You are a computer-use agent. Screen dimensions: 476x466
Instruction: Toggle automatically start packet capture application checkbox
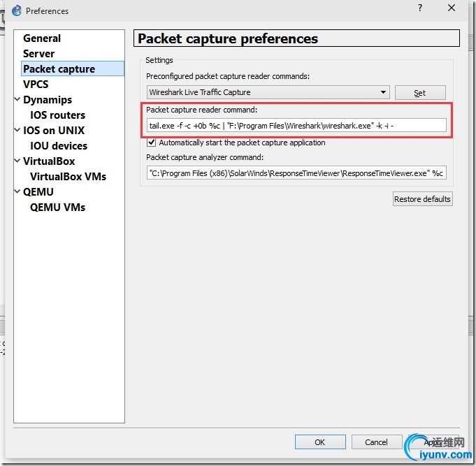(151, 143)
